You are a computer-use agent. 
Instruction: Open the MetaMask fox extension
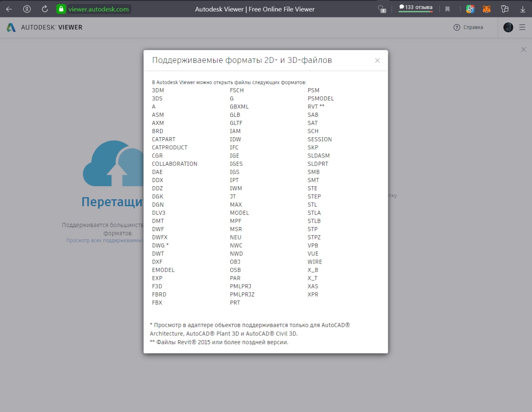[x=487, y=9]
